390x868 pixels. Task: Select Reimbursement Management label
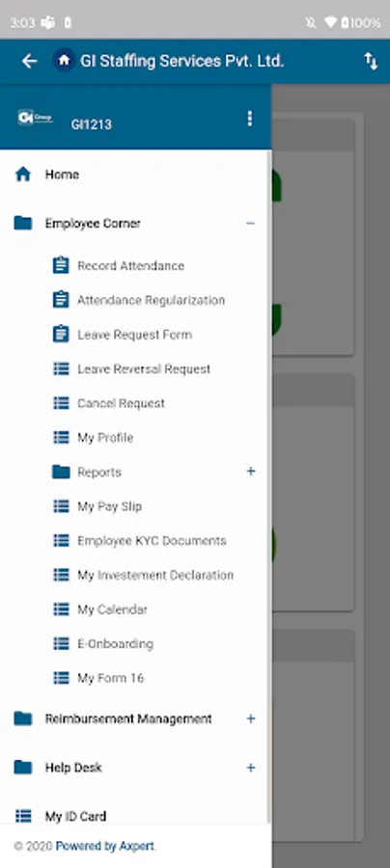click(128, 719)
